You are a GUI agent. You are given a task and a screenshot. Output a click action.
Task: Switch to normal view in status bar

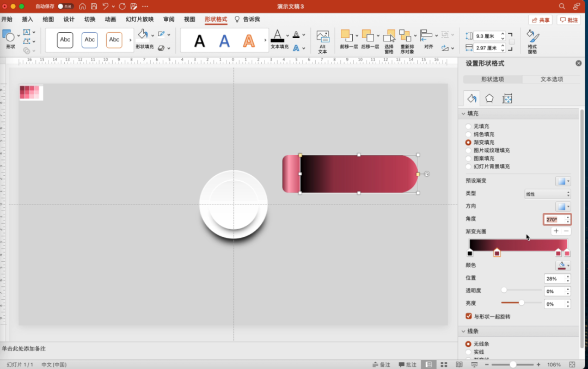click(x=428, y=365)
